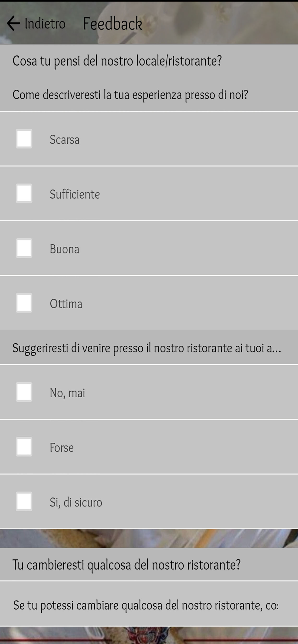The width and height of the screenshot is (298, 644).
Task: Select the Buona checkbox
Action: (x=24, y=248)
